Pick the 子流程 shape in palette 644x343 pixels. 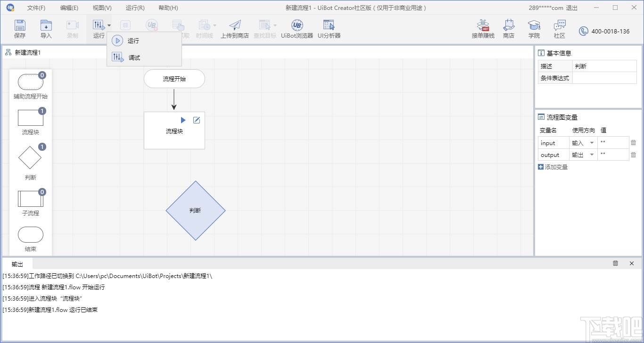[31, 199]
